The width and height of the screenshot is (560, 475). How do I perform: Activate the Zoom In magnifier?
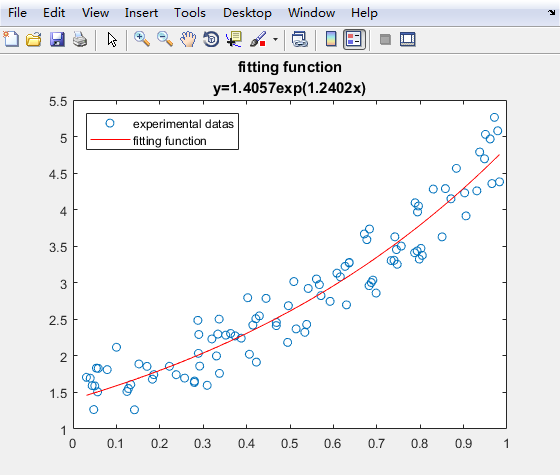[x=142, y=39]
